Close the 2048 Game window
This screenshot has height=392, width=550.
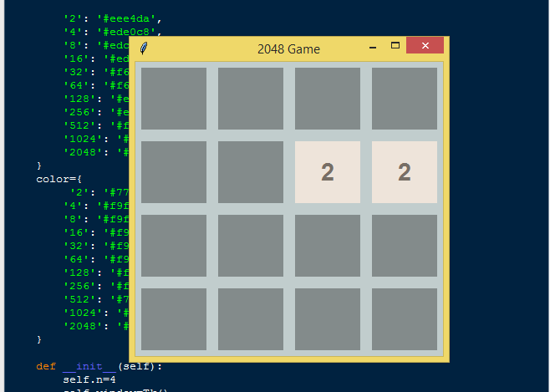click(x=425, y=46)
